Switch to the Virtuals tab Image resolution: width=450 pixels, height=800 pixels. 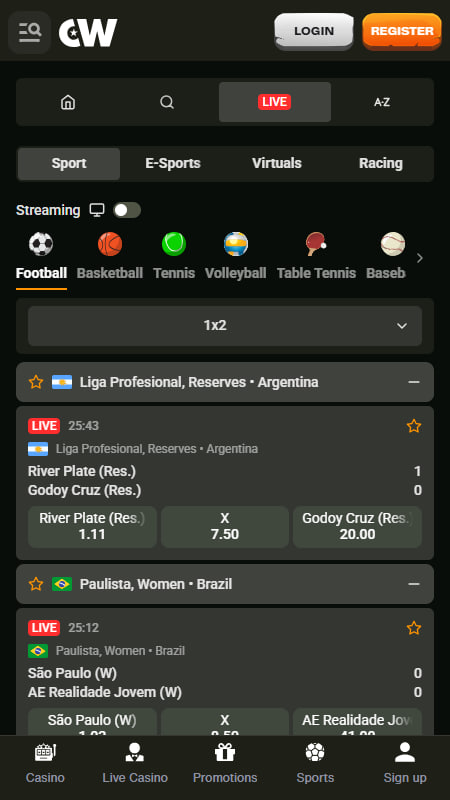(277, 163)
